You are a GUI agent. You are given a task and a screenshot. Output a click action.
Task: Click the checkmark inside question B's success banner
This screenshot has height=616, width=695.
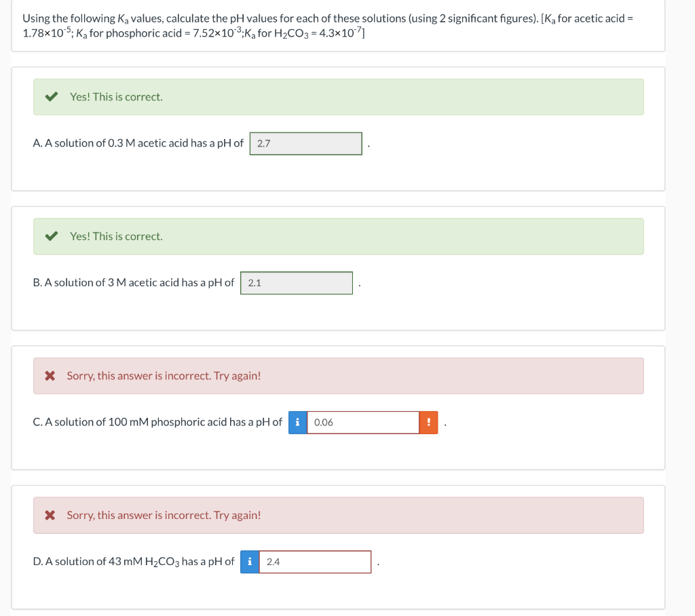(x=51, y=236)
